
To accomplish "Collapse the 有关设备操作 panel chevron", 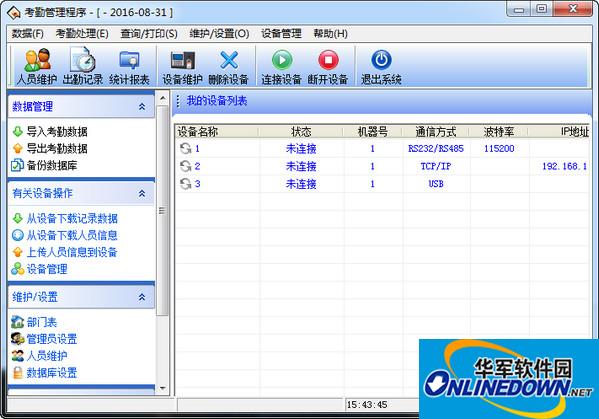I will [142, 193].
